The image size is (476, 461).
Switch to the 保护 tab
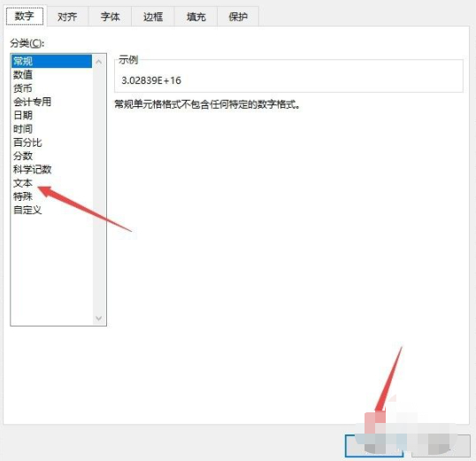238,17
